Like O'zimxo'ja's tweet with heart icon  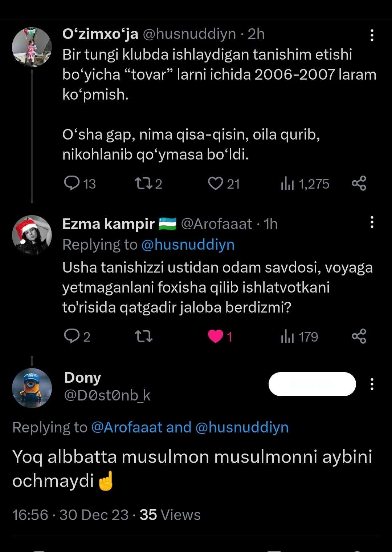tap(215, 184)
